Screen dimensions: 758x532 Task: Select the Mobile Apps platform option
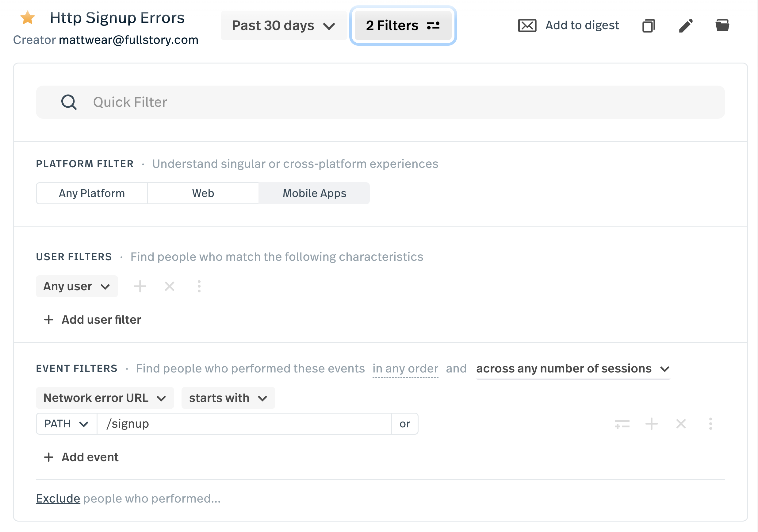click(314, 193)
